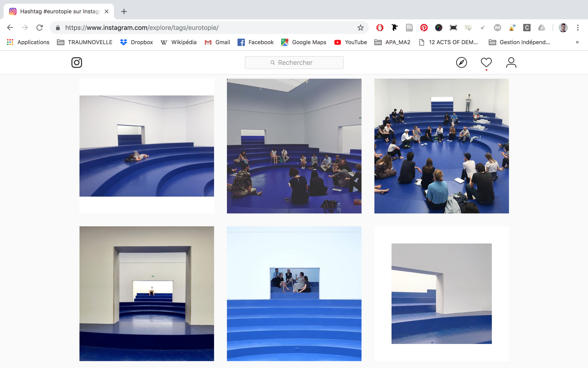Bookmark this page with the star

click(360, 28)
